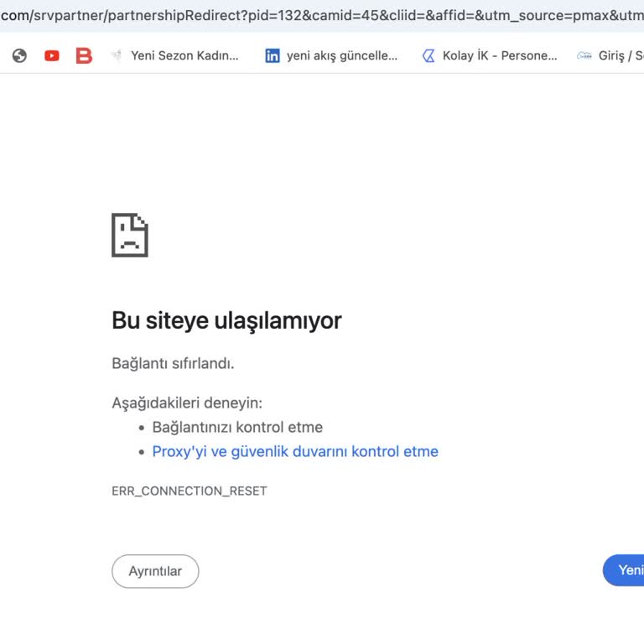The height and width of the screenshot is (644, 644).
Task: Click the Giriş bookmark cloud icon
Action: pos(584,55)
